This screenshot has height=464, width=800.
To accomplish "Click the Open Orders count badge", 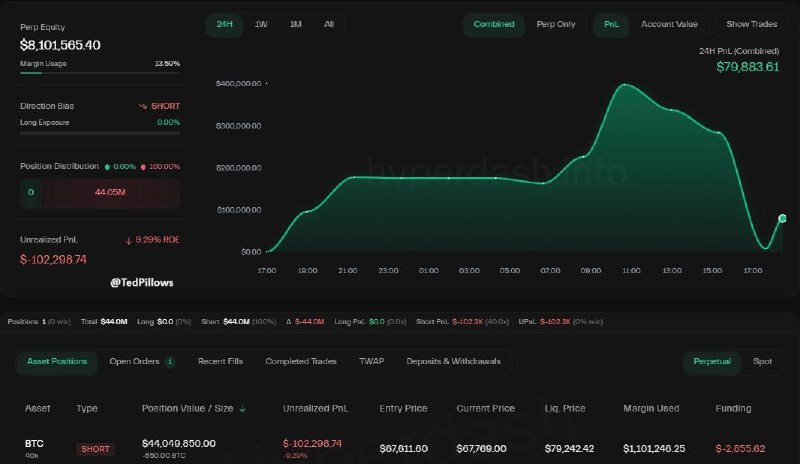I will (x=169, y=361).
